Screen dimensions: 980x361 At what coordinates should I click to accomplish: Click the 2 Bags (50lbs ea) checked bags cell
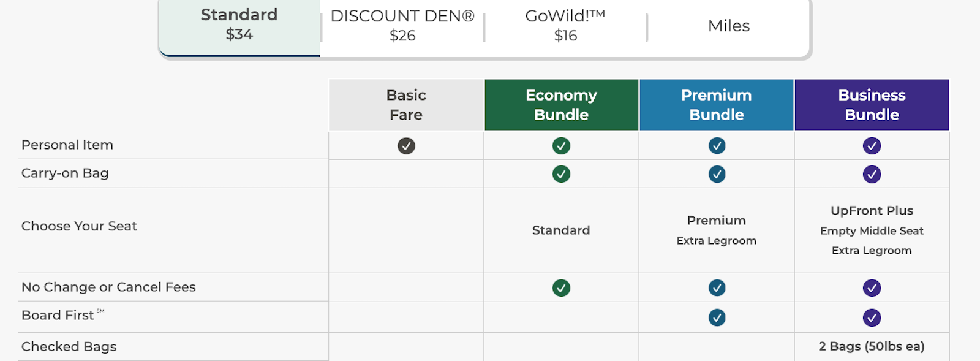click(872, 346)
